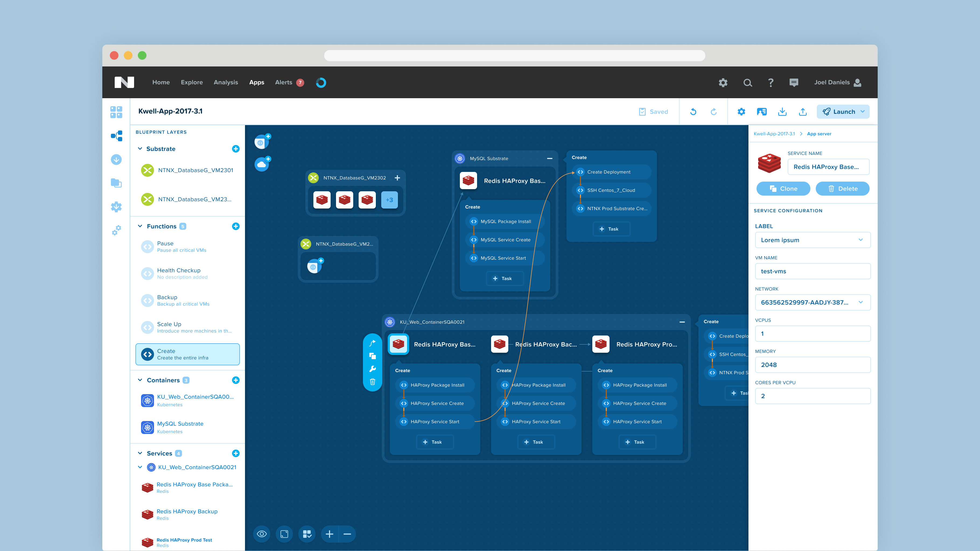
Task: Click the Cores per vCPU field
Action: [813, 396]
